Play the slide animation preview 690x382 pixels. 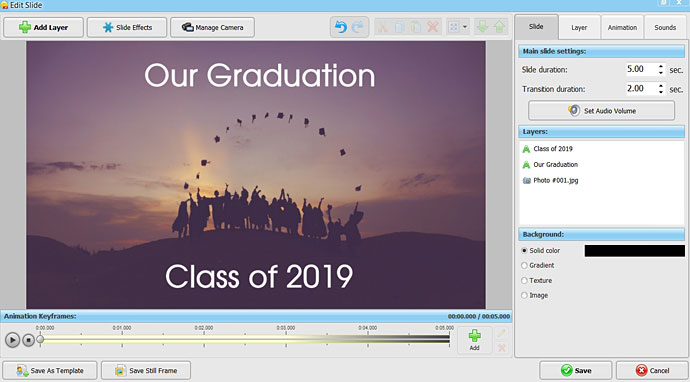click(x=12, y=340)
